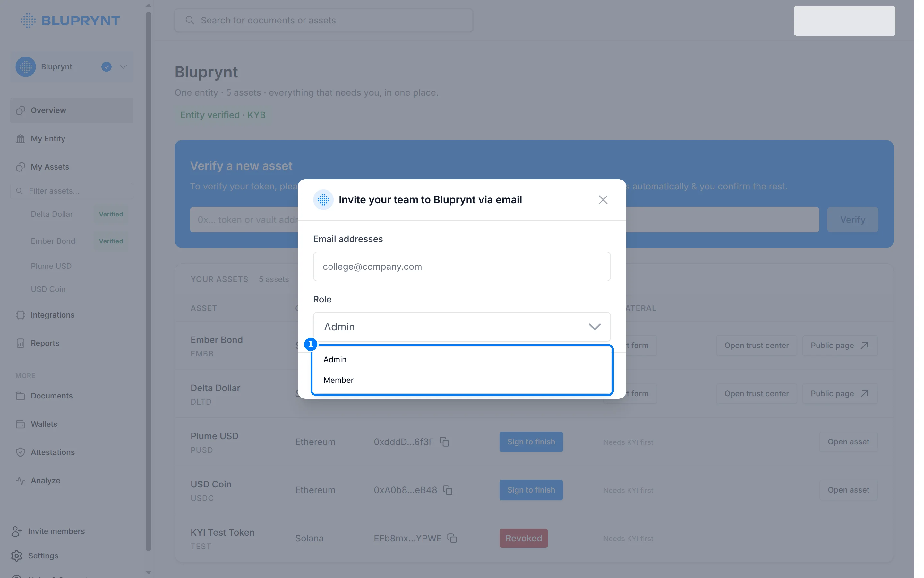Open Public page for Ember Bond
924x578 pixels.
point(840,346)
